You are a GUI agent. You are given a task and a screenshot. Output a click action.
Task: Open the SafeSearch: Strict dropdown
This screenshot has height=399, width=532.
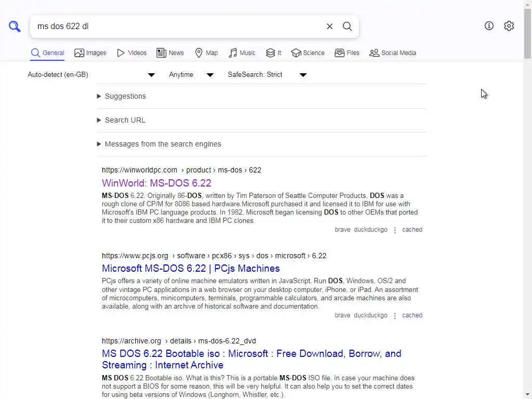click(268, 75)
